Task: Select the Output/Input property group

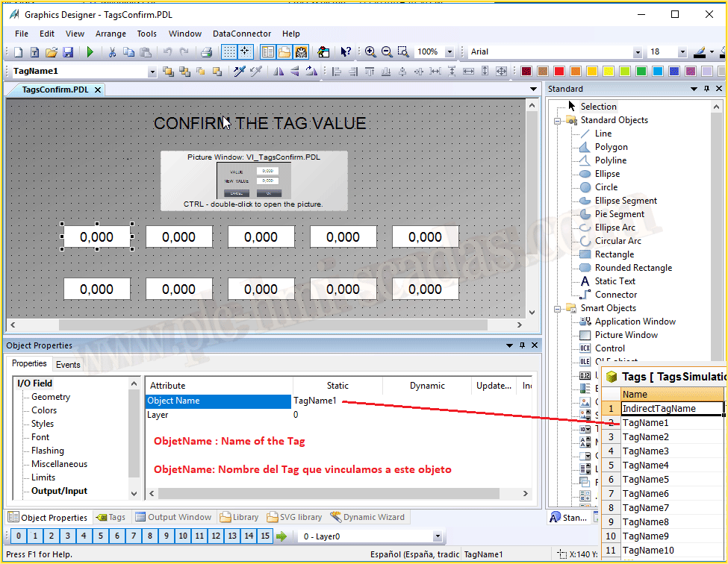Action: 59,491
